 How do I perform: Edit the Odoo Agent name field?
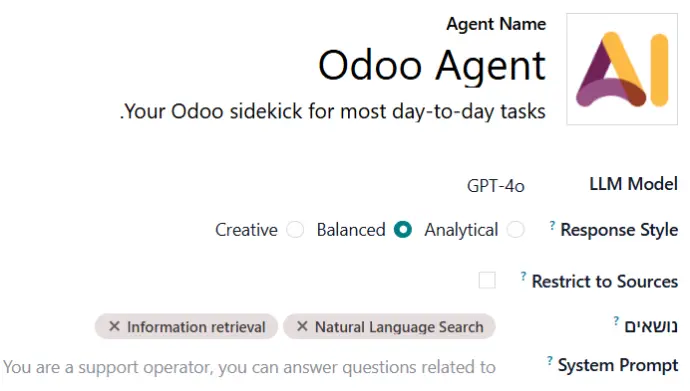click(x=432, y=66)
